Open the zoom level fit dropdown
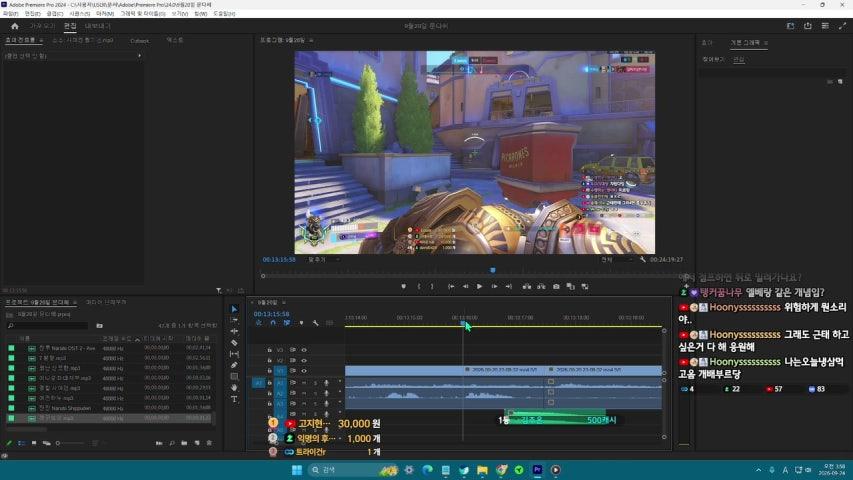 [323, 260]
